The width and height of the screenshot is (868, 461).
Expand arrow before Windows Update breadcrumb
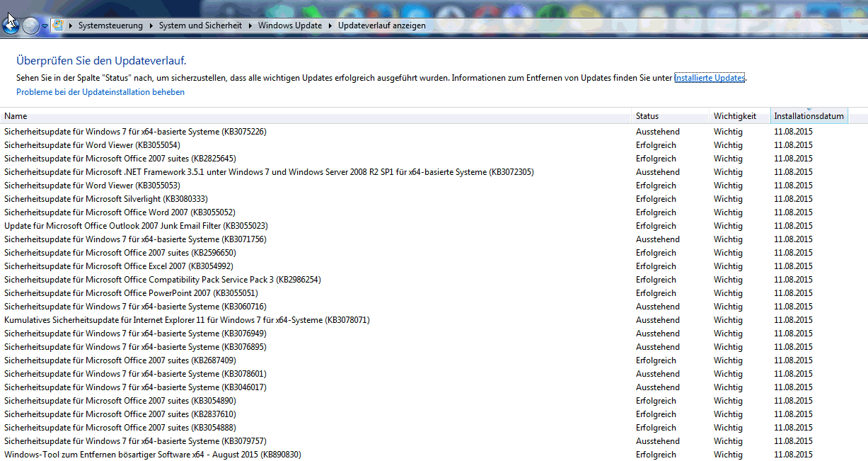(250, 25)
